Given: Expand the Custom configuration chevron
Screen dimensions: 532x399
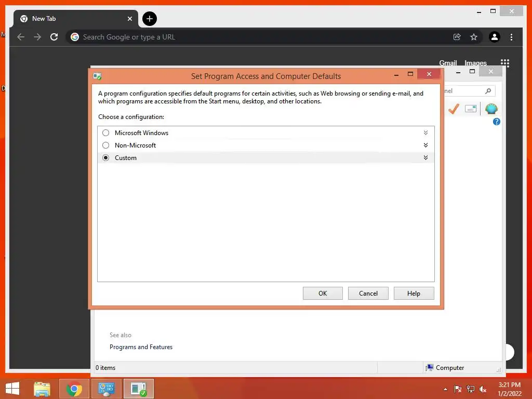Looking at the screenshot, I should point(425,158).
